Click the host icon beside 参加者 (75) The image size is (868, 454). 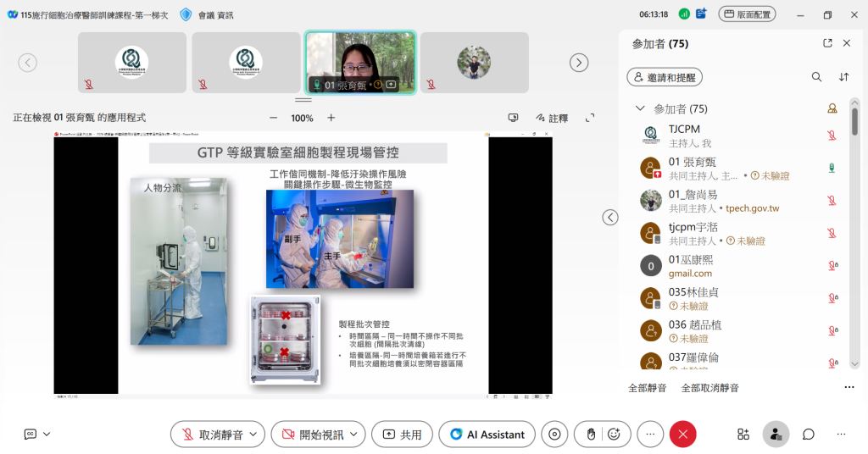coord(832,108)
